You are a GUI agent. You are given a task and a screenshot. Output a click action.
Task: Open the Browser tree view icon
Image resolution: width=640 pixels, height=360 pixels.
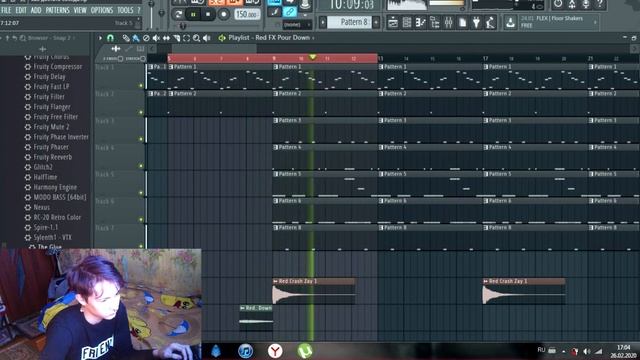[x=434, y=22]
